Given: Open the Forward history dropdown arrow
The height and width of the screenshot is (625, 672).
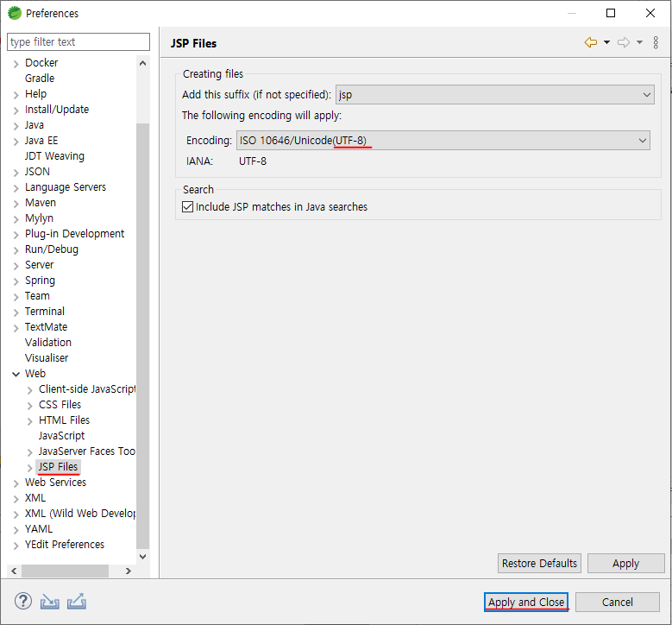Looking at the screenshot, I should [x=639, y=42].
